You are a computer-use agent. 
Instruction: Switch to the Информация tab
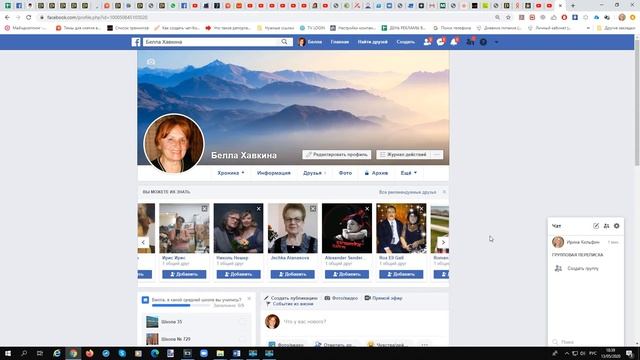pos(273,173)
